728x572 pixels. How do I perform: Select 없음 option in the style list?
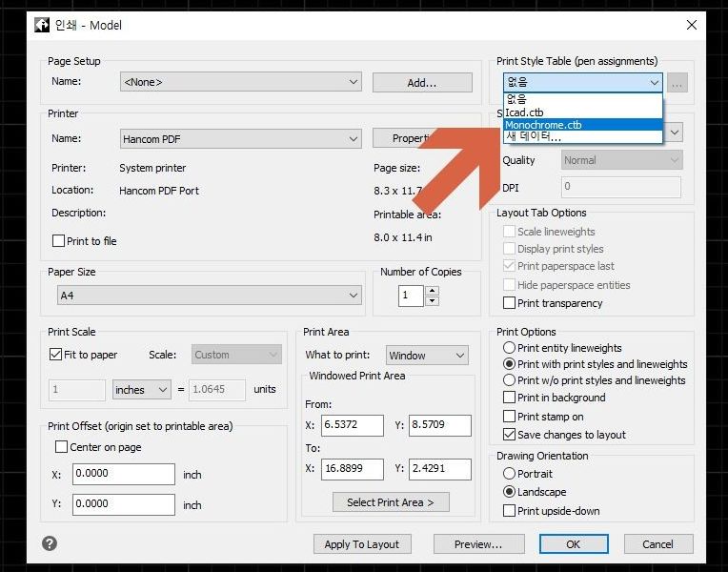click(582, 99)
